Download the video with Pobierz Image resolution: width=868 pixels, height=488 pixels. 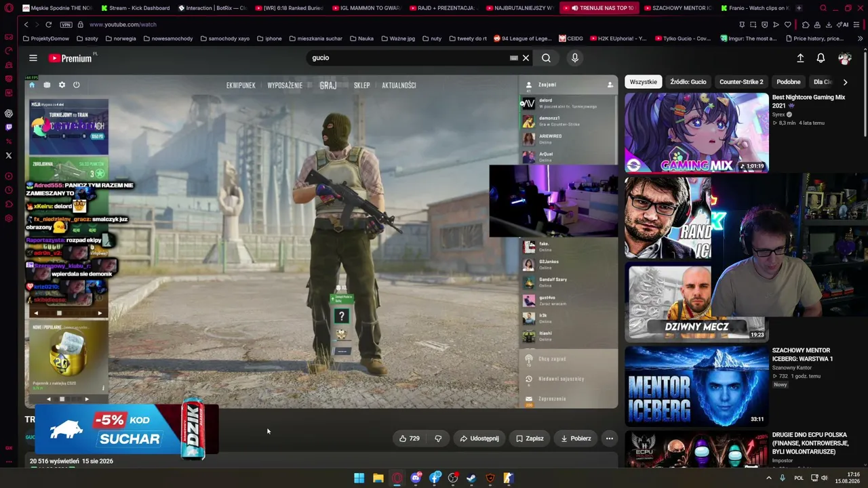(576, 439)
